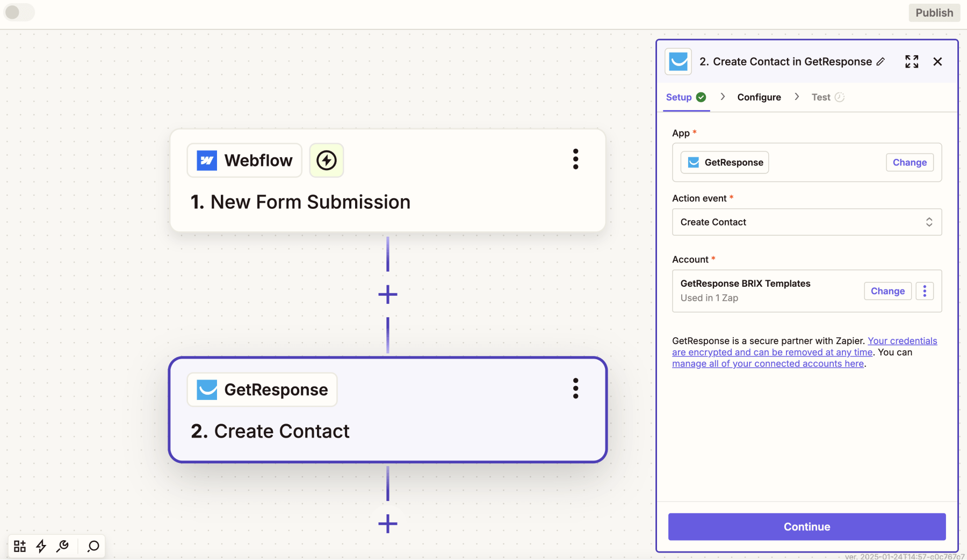Click the GetResponse app chip
This screenshot has width=967, height=560.
[x=725, y=163]
